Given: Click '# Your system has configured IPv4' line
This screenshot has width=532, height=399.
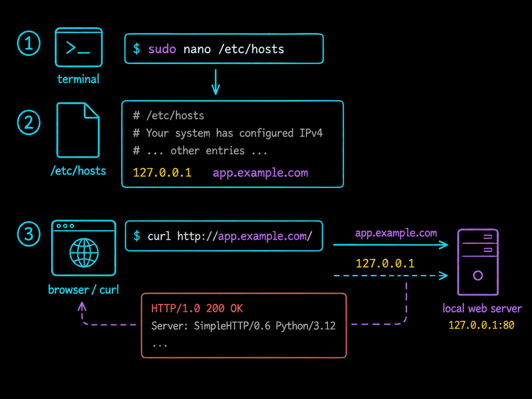Looking at the screenshot, I should click(228, 133).
